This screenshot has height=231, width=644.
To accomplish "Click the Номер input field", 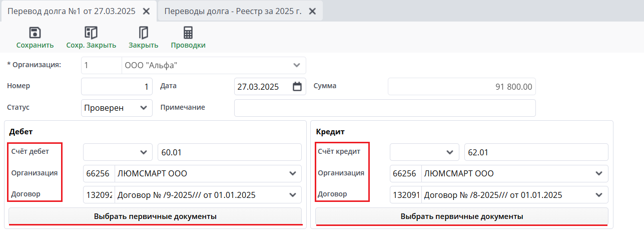I will 117,87.
